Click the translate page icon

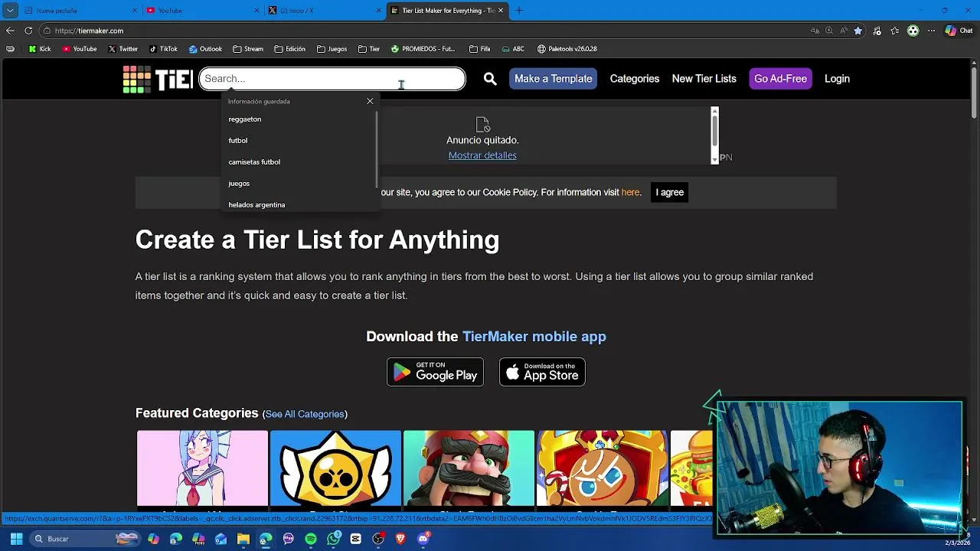point(815,31)
